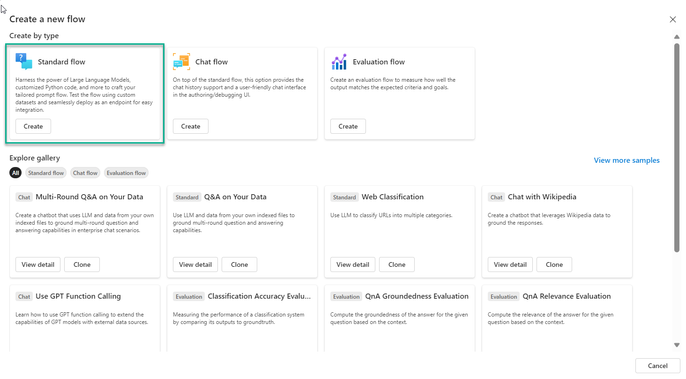Click the Standard flow icon

pyautogui.click(x=24, y=61)
